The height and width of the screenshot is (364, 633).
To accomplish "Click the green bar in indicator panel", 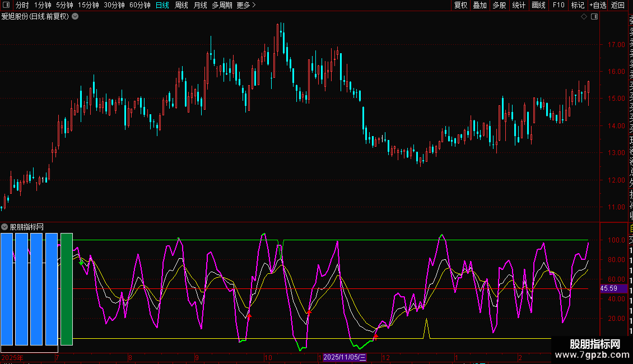I will pos(67,289).
